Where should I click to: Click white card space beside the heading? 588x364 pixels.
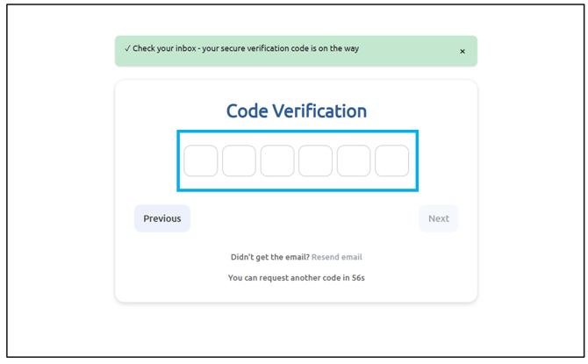421,110
